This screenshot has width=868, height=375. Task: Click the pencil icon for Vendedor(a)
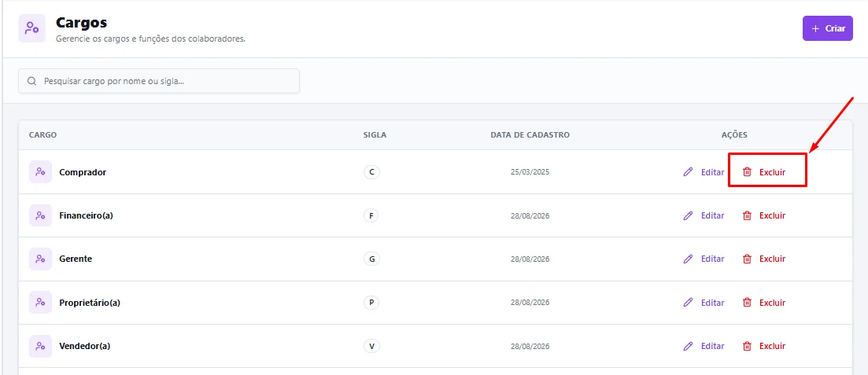pos(688,346)
